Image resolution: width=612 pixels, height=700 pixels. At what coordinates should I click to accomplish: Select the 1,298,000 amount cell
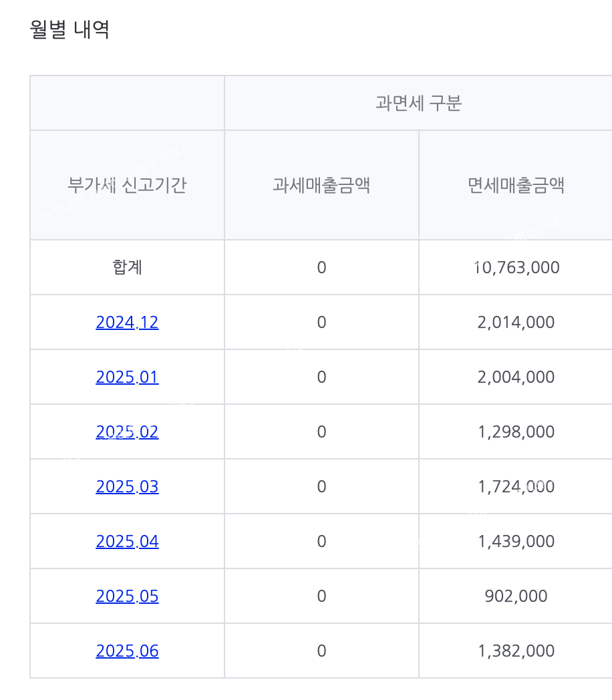click(516, 432)
